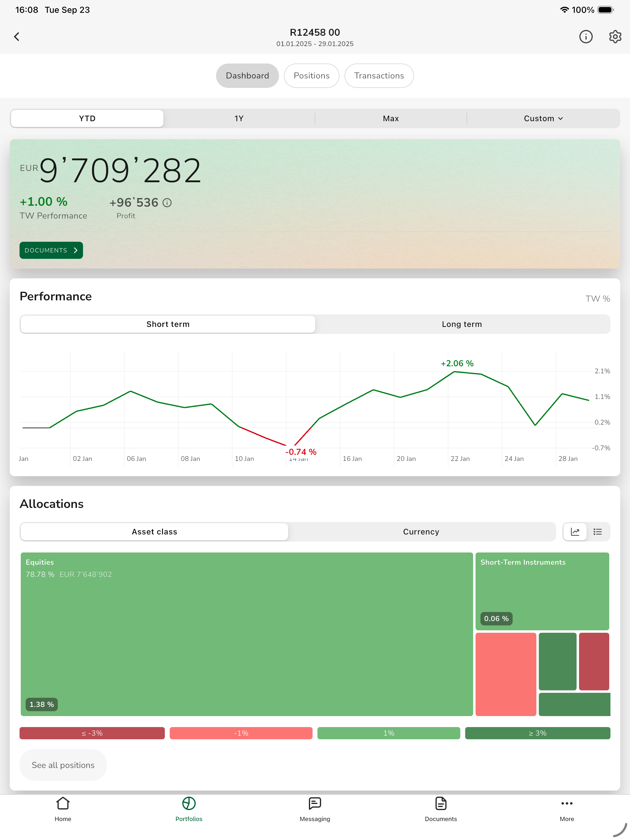Screen dimensions: 630x840
Task: Click the -1% legend swatch
Action: (x=241, y=733)
